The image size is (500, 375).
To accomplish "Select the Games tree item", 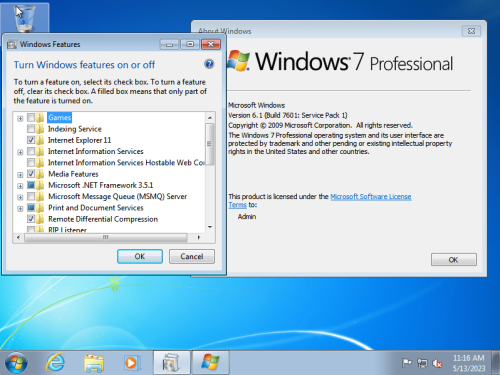I will [60, 117].
